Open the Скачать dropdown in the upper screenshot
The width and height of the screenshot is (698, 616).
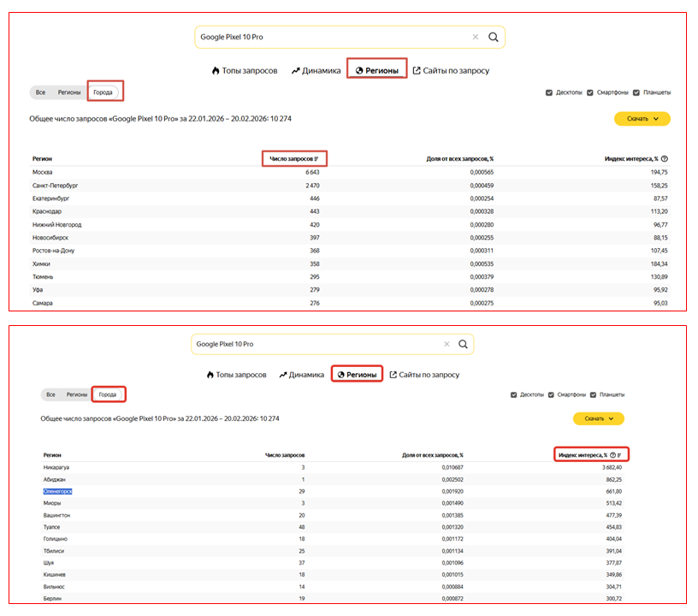pos(642,119)
